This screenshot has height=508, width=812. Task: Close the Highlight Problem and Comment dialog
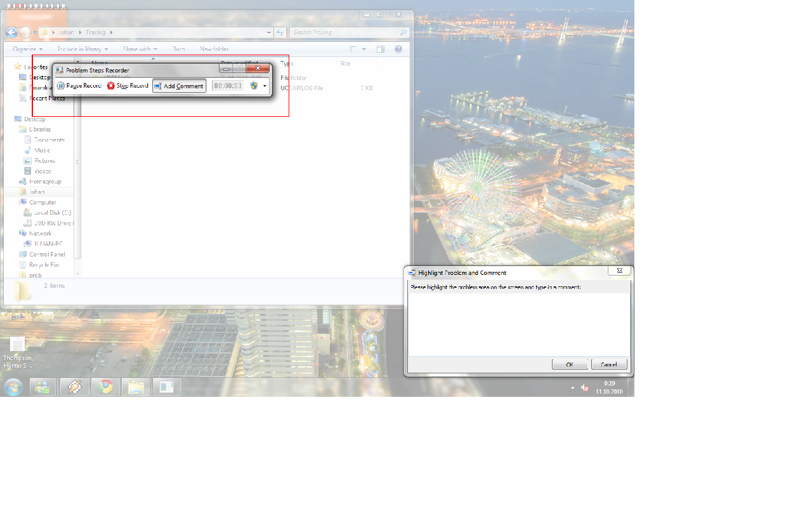click(x=620, y=271)
